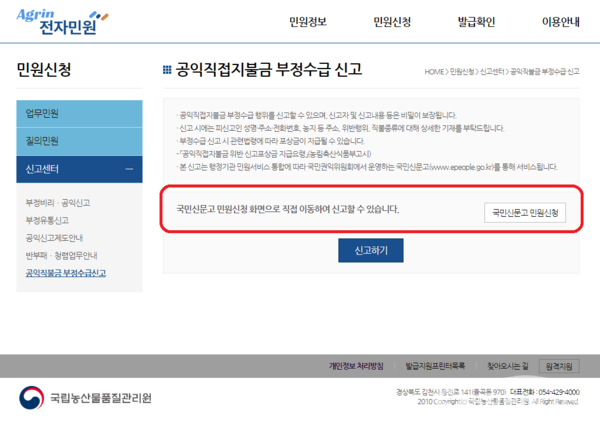600x430 pixels.
Task: Click the 공익직접지불금 부정수급 신고 heading
Action: [x=269, y=70]
